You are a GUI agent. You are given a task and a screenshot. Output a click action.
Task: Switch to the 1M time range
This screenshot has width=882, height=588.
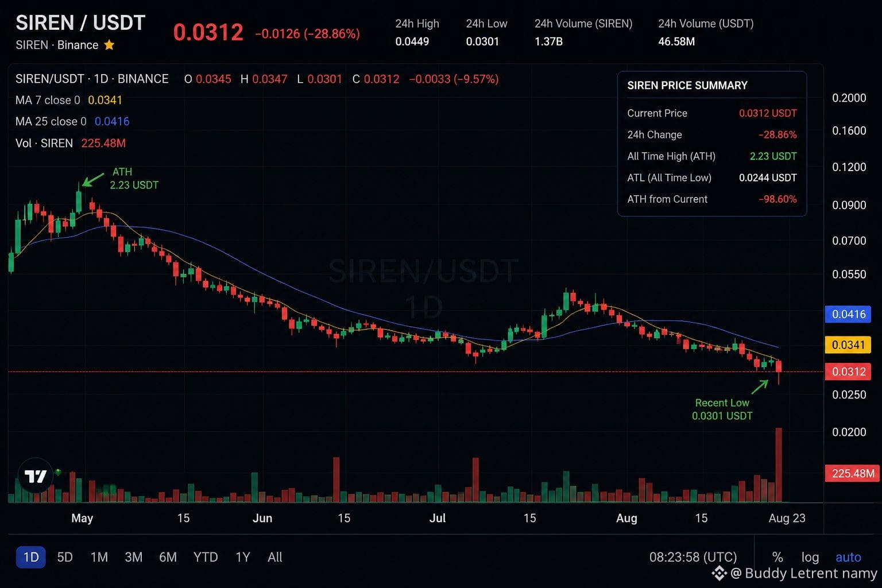pos(99,557)
